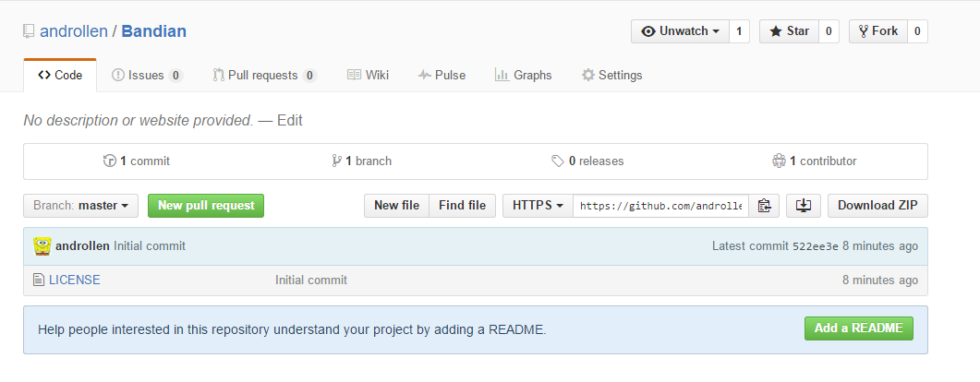Open androllen author link in commit bar
Screen dimensions: 980x382
point(82,246)
